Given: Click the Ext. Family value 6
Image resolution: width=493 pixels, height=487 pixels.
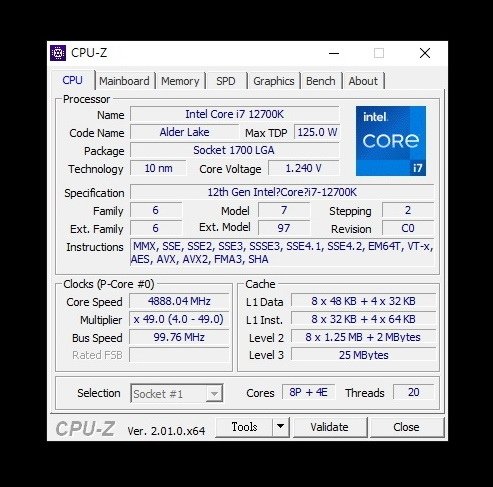Looking at the screenshot, I should pos(156,228).
